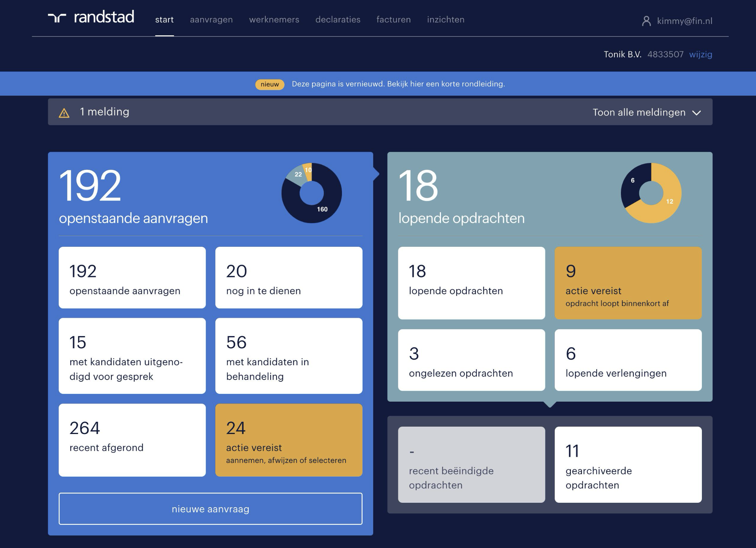Go to the inzichten tab
The height and width of the screenshot is (548, 756).
coord(445,19)
